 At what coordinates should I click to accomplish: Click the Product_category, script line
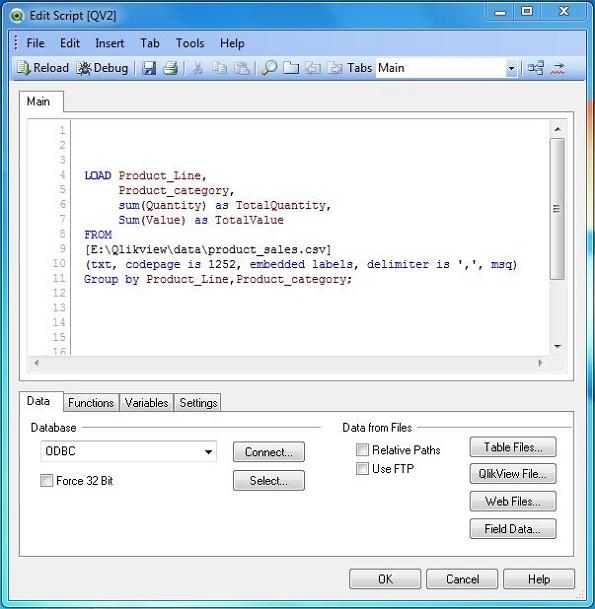(176, 191)
